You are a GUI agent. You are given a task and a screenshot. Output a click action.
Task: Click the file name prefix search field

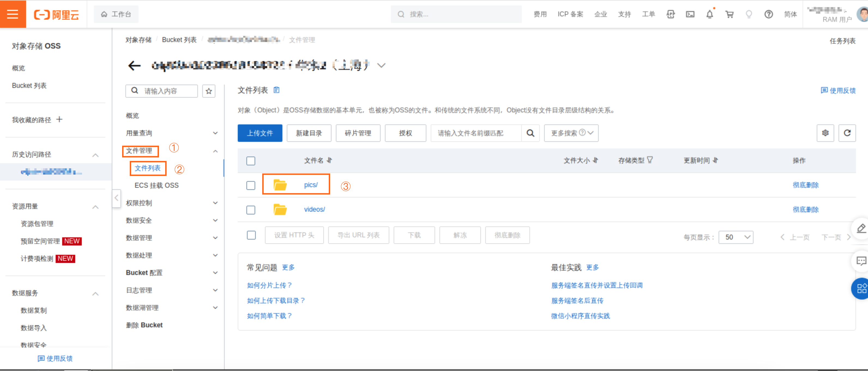point(476,133)
